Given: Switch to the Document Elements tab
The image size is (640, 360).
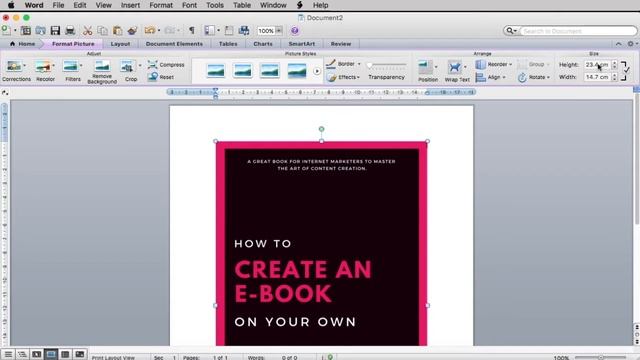Looking at the screenshot, I should [x=174, y=44].
